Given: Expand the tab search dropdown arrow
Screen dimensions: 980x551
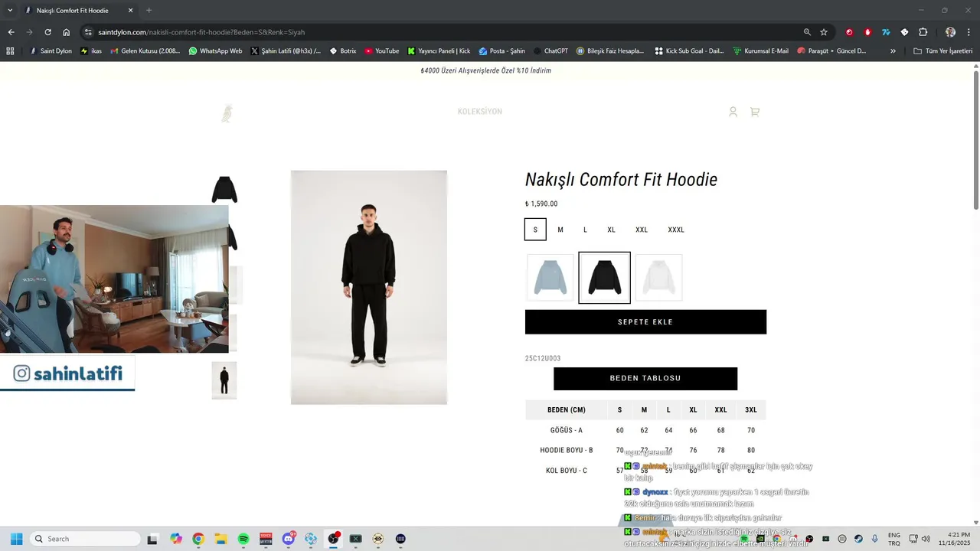Looking at the screenshot, I should click(x=10, y=11).
